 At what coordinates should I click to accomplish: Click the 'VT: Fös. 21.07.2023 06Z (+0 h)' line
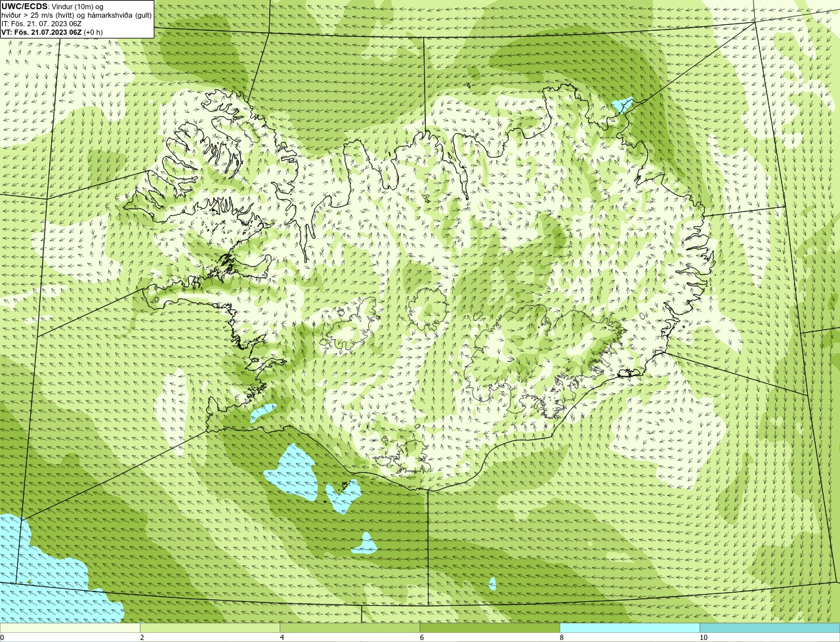pyautogui.click(x=52, y=32)
